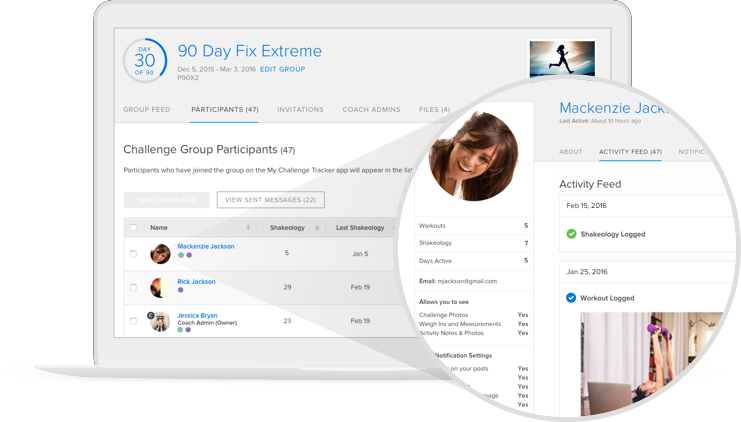Viewport: 741px width, 422px height.
Task: Open the Coach Admins tab
Action: pos(371,110)
